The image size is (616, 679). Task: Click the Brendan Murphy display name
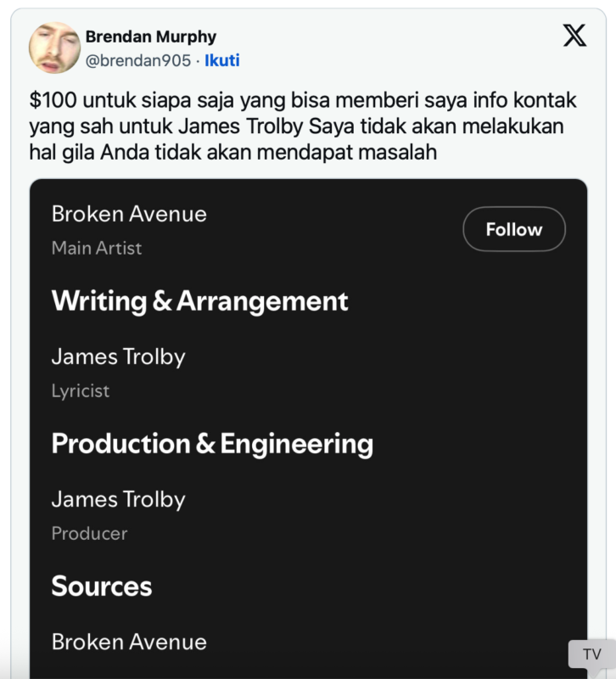tap(150, 36)
